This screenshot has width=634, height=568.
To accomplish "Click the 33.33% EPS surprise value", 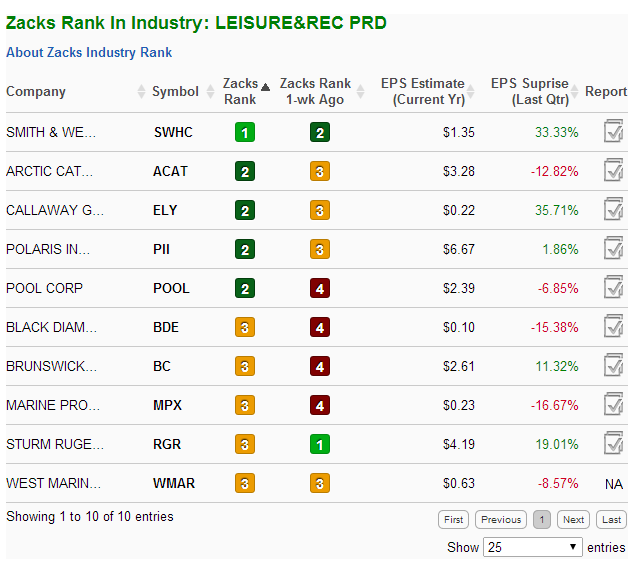I will click(557, 132).
